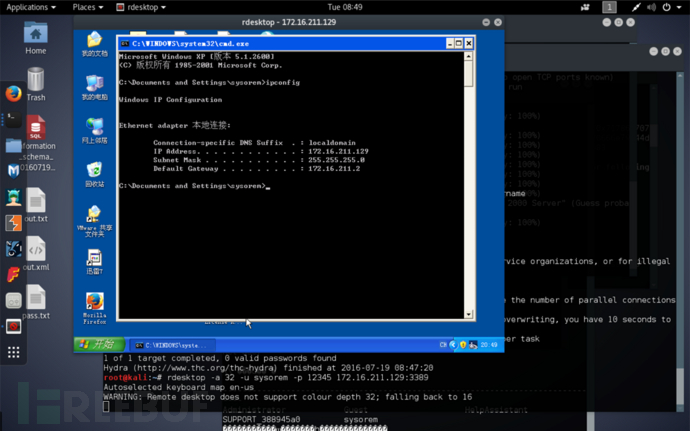
Task: Open the cmd.exe title bar system icon
Action: click(125, 44)
